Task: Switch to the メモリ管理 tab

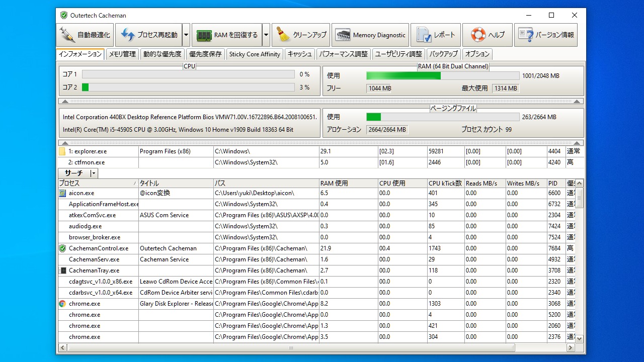Action: (x=123, y=54)
